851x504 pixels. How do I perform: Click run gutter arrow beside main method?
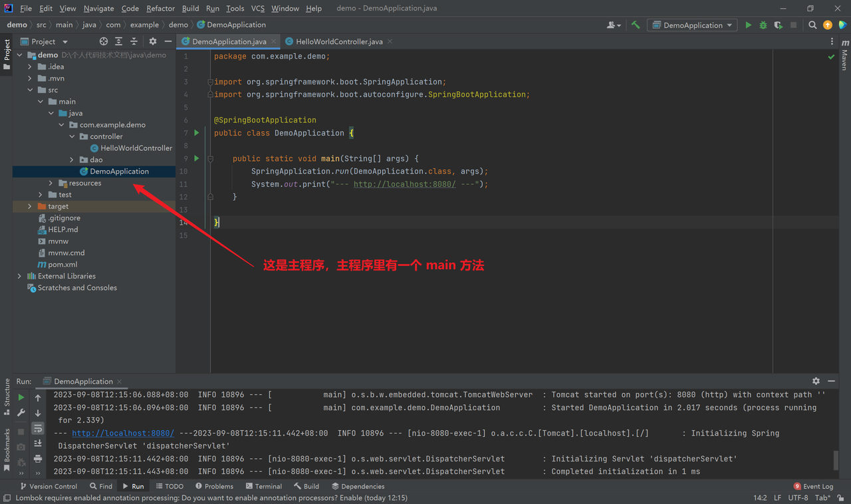click(196, 158)
